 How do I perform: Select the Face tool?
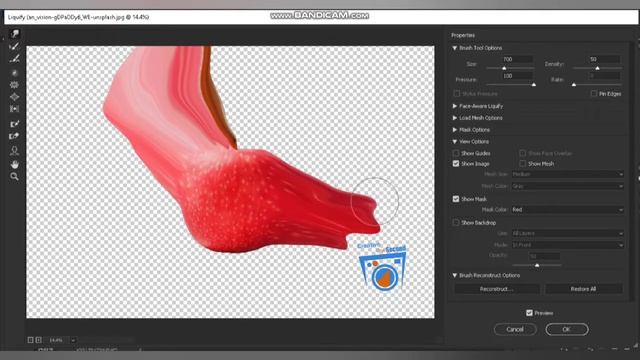click(x=14, y=151)
